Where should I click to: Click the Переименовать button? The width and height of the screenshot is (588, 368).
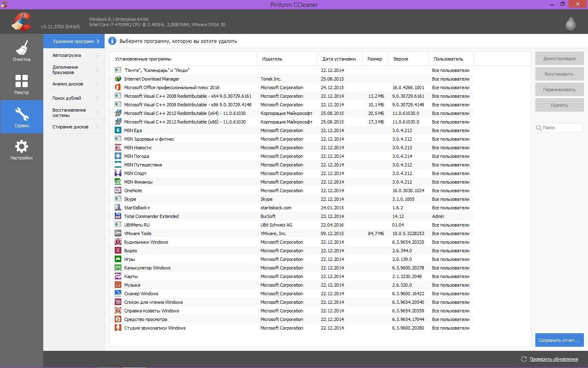(x=559, y=90)
